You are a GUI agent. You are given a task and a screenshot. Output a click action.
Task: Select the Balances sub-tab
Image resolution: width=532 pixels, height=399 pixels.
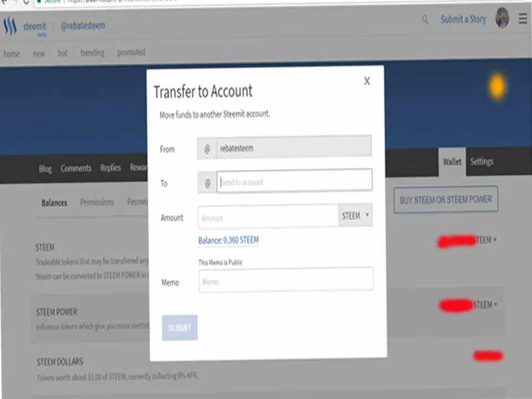point(54,203)
